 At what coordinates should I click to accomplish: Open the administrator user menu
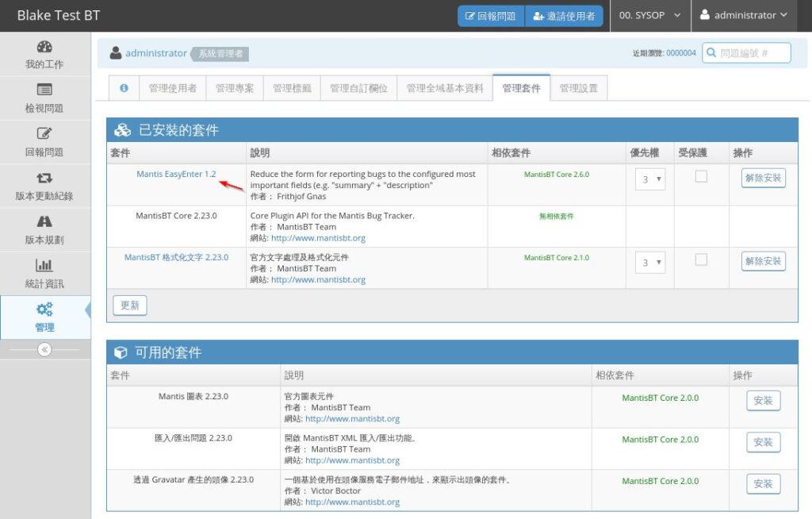pos(743,16)
